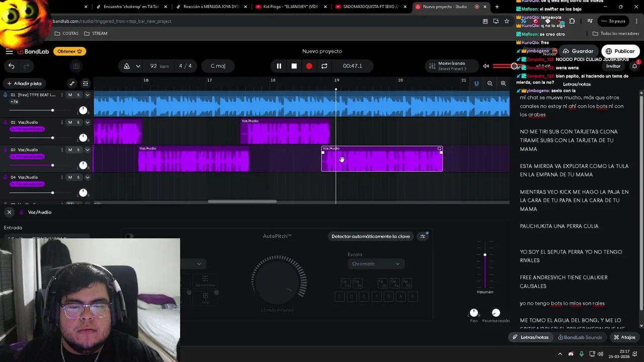Zoom in the timeline
The width and height of the screenshot is (644, 362).
pos(503,83)
